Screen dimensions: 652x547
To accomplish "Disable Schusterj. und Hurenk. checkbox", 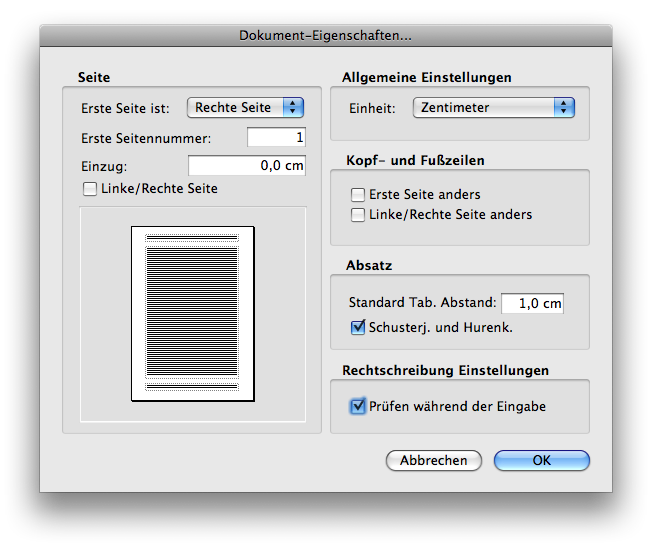I will point(358,326).
